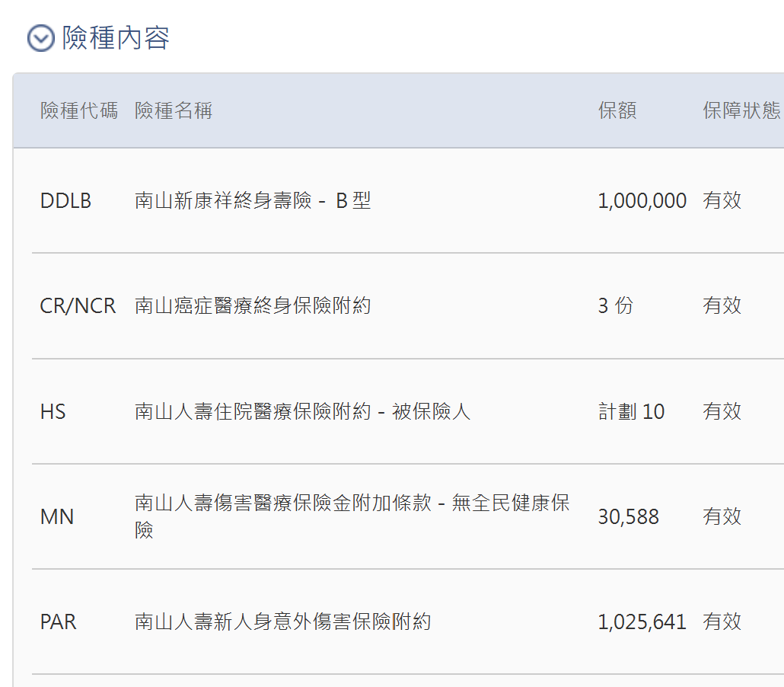Sort by the 險種代碼 column header
The image size is (784, 687).
pos(79,111)
